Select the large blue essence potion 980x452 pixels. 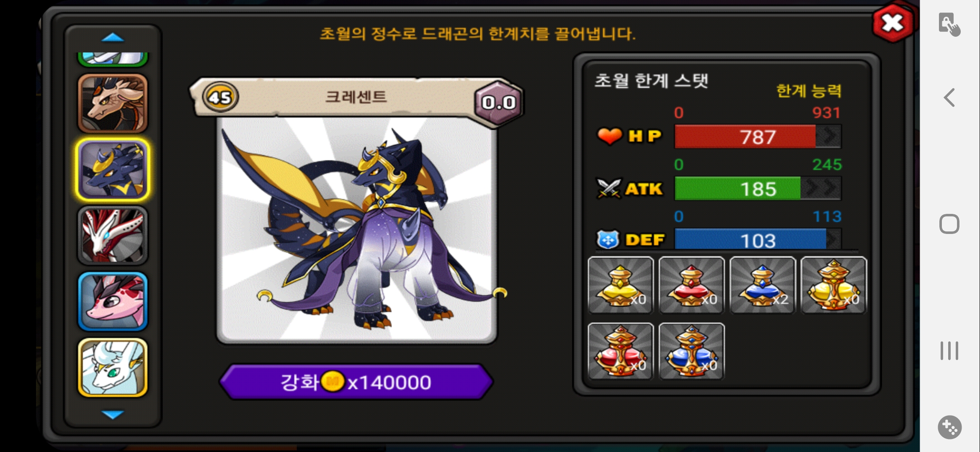691,351
